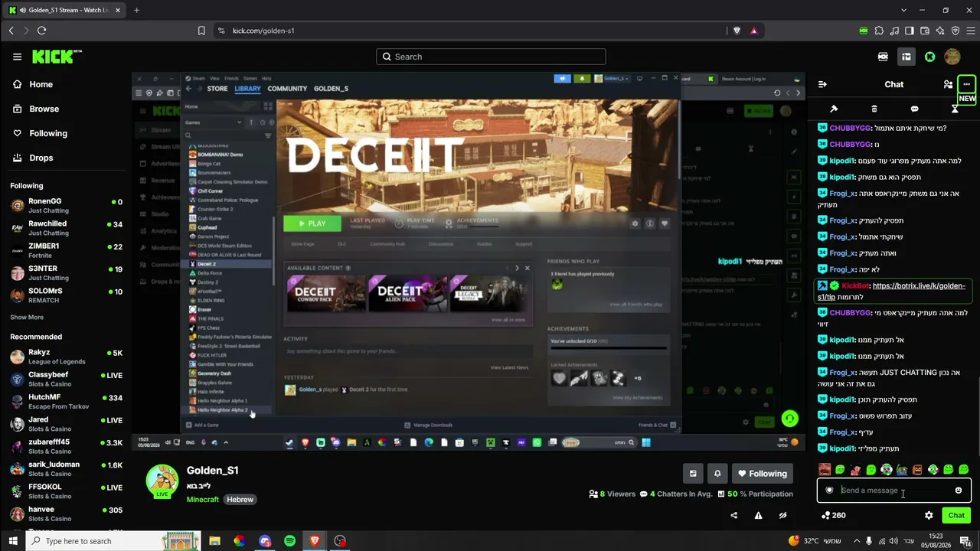Open GOLDEN_S profile tab in Steam
980x551 pixels.
coord(331,89)
